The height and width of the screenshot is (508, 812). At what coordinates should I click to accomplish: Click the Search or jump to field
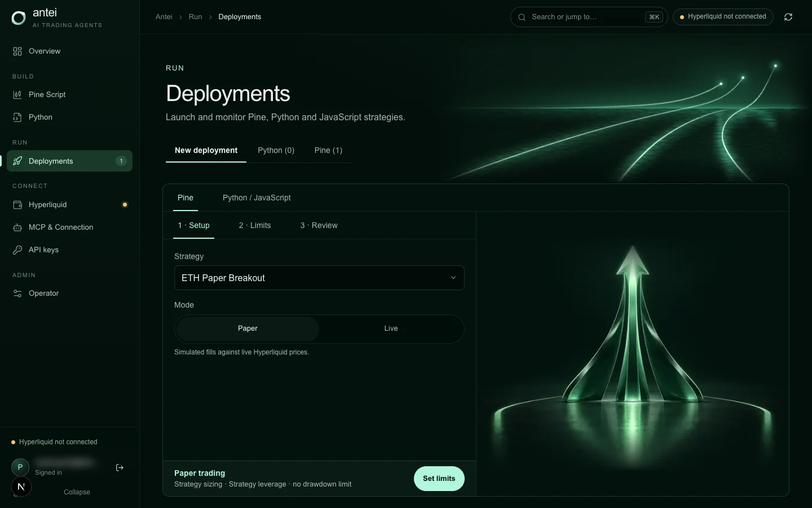(x=589, y=17)
